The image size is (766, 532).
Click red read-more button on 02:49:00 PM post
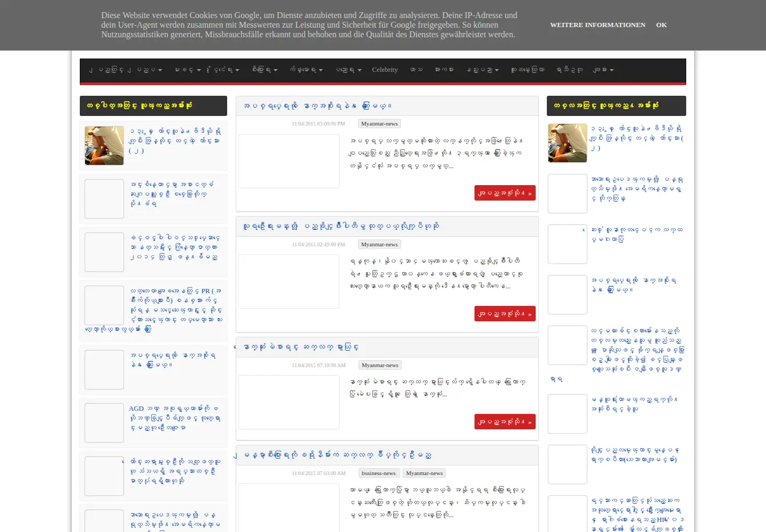point(505,314)
